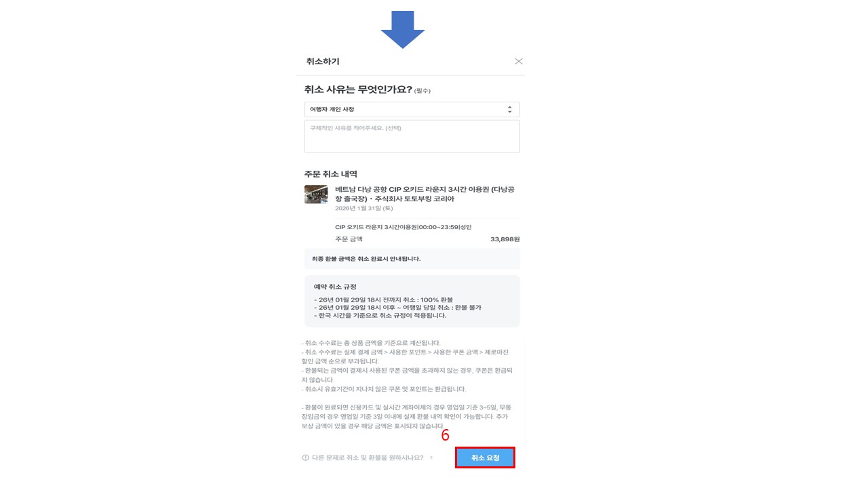Click the 100% 환불 cancellation rule line
The width and height of the screenshot is (868, 488).
tap(383, 300)
